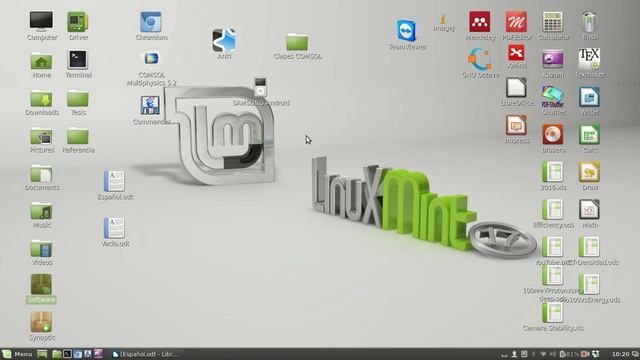Screen dimensions: 640x360
Task: Click the show desktop panel icon
Action: [x=42, y=354]
